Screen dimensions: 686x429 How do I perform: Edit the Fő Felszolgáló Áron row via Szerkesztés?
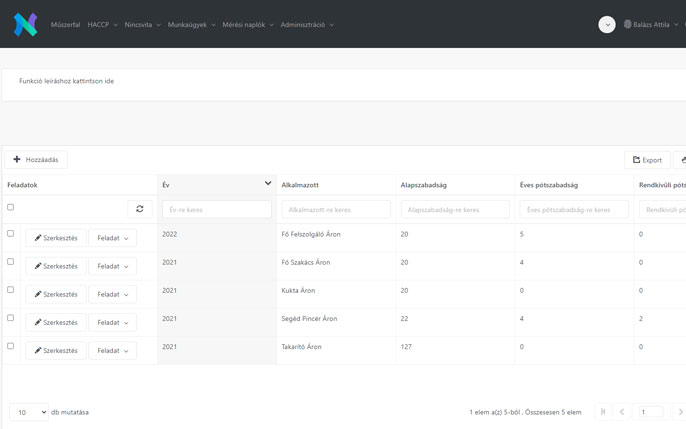pos(56,238)
